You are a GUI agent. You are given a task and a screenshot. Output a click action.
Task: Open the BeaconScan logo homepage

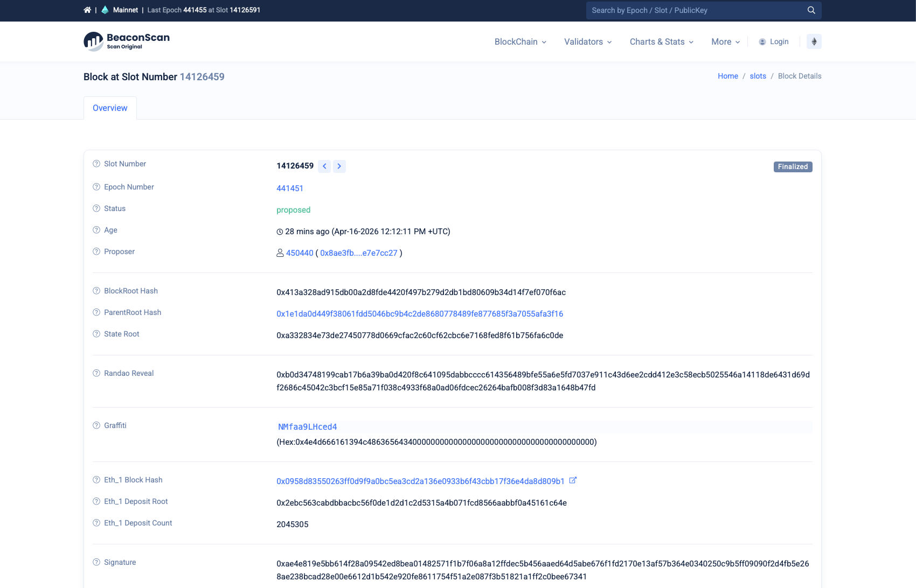click(127, 41)
